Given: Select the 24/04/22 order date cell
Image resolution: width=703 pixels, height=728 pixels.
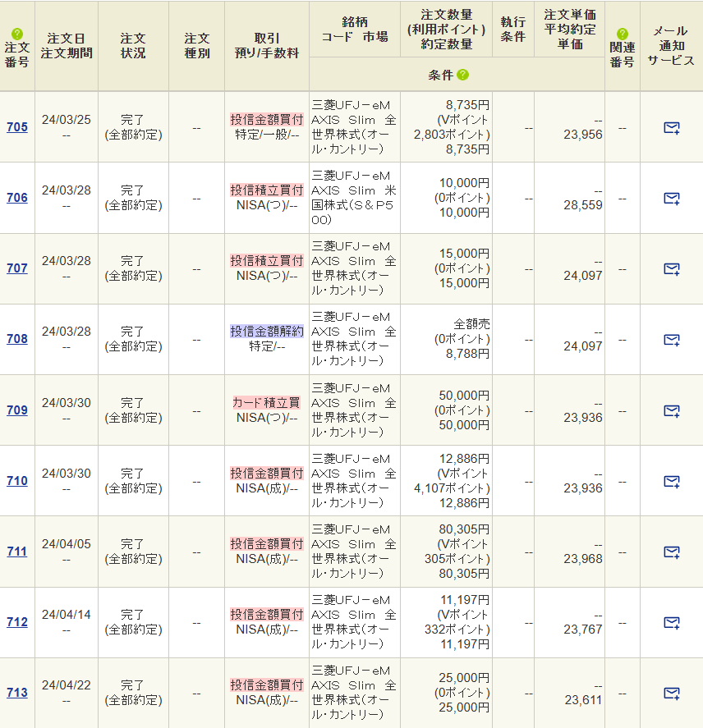Looking at the screenshot, I should point(67,685).
